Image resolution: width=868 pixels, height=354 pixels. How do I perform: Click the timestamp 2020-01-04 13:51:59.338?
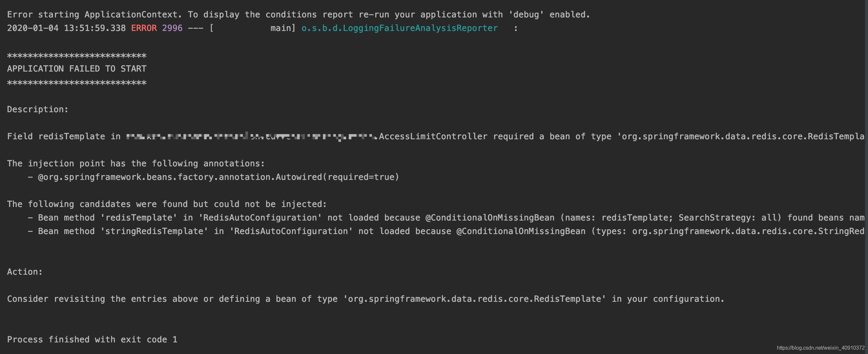66,28
